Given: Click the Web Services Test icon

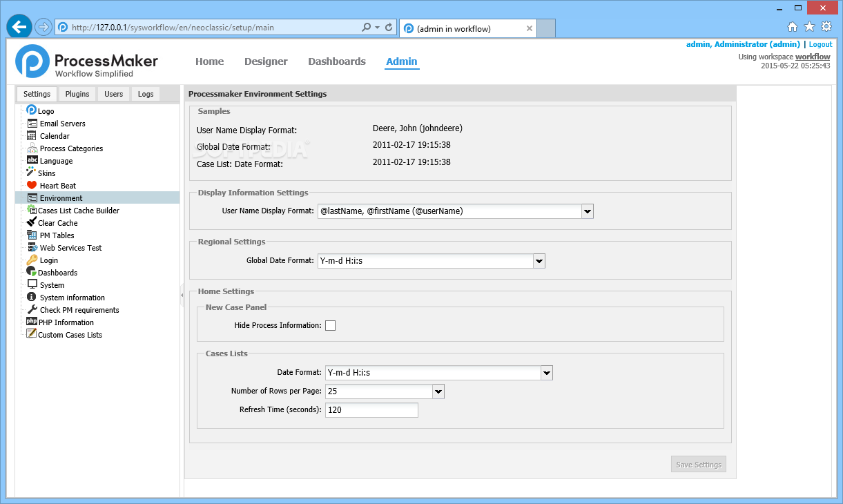Looking at the screenshot, I should click(x=32, y=248).
